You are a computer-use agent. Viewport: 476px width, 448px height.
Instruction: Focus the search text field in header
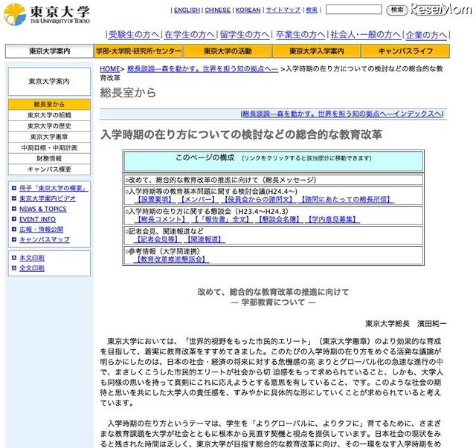point(353,10)
